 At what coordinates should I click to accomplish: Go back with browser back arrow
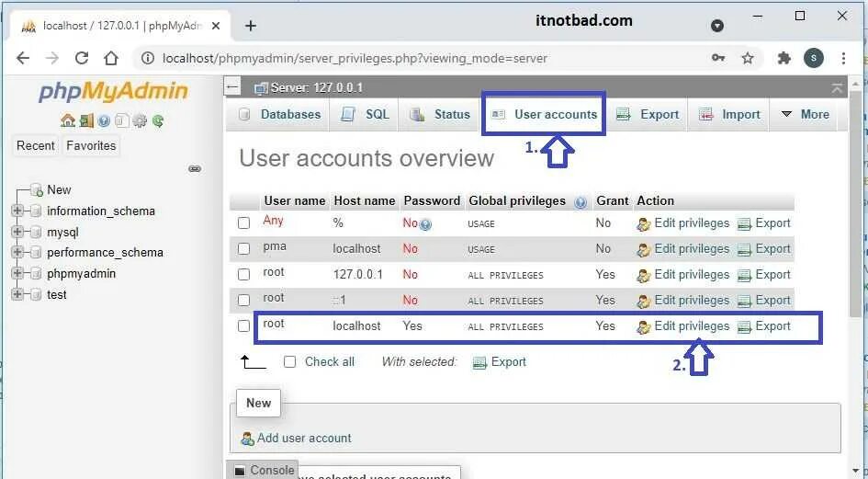tap(23, 58)
